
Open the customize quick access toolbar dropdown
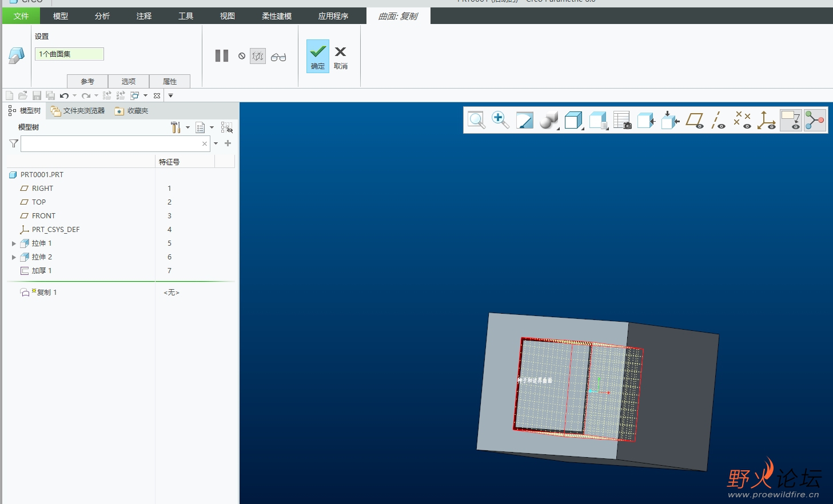(x=170, y=95)
